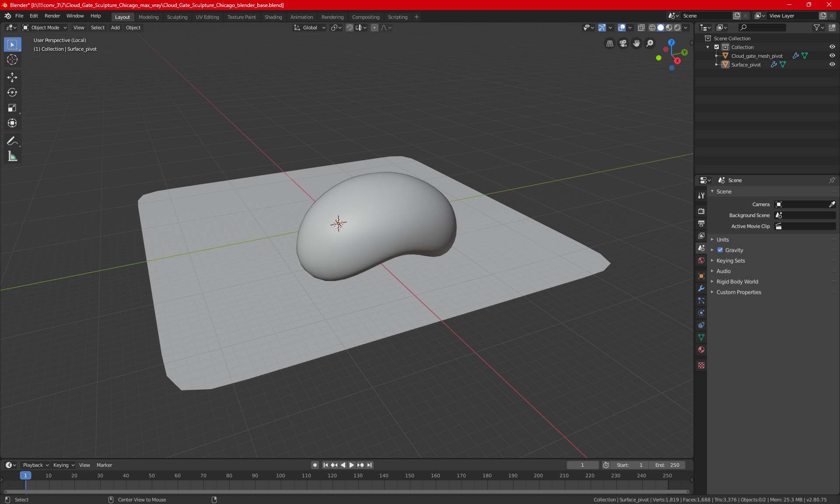This screenshot has height=504, width=840.
Task: Open the Material properties tab
Action: point(701,350)
